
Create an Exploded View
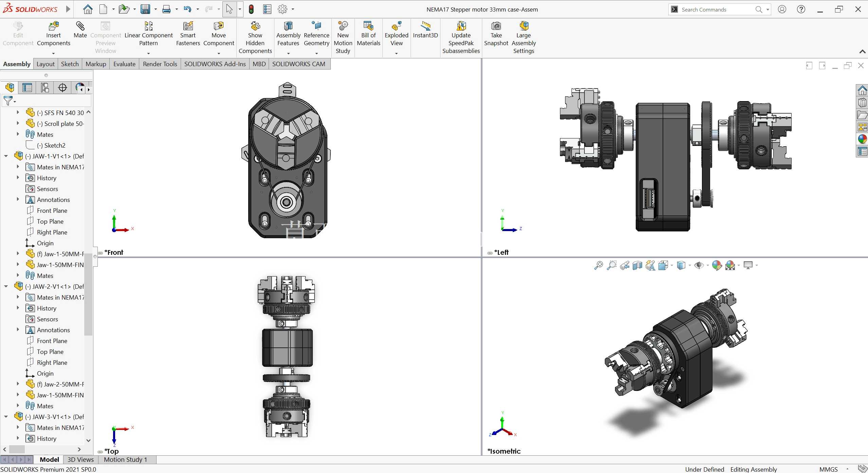(396, 34)
